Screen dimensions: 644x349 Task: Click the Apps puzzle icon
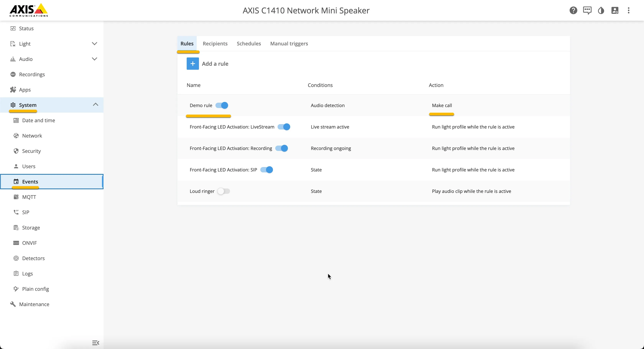[x=13, y=90]
